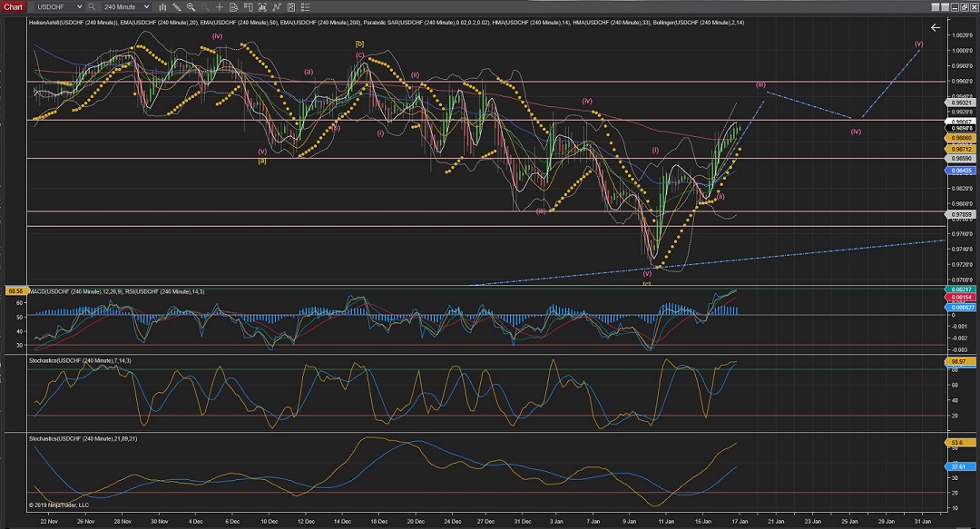Click the blue 0.98435 price marker
The image size is (980, 529).
961,171
